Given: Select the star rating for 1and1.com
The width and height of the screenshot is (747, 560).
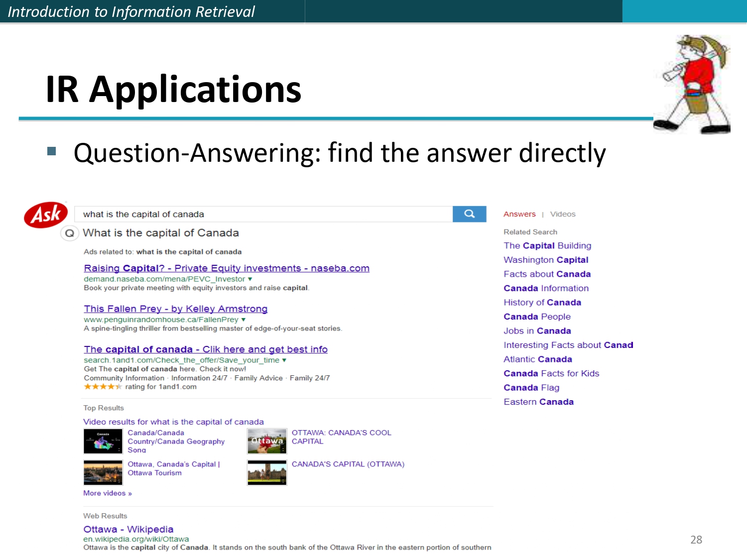Looking at the screenshot, I should click(103, 387).
